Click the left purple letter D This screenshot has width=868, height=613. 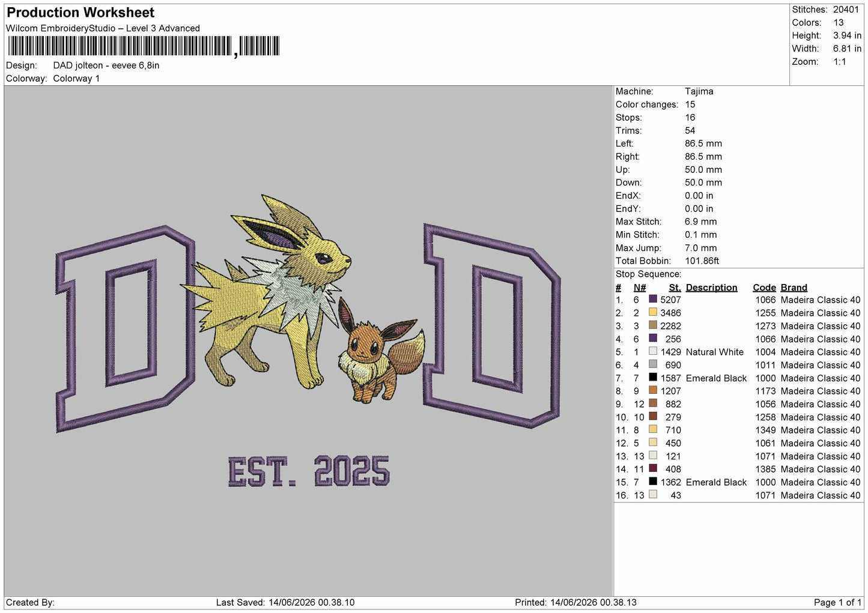tap(126, 329)
